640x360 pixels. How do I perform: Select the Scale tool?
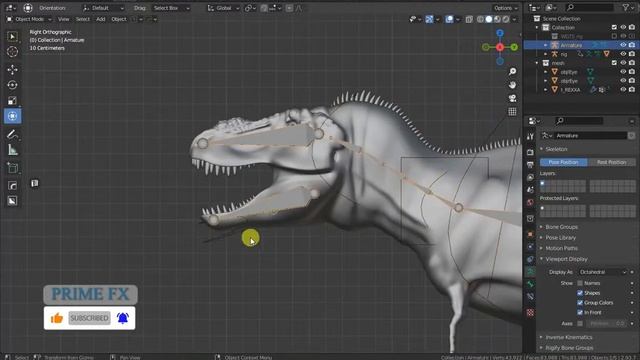tap(12, 100)
